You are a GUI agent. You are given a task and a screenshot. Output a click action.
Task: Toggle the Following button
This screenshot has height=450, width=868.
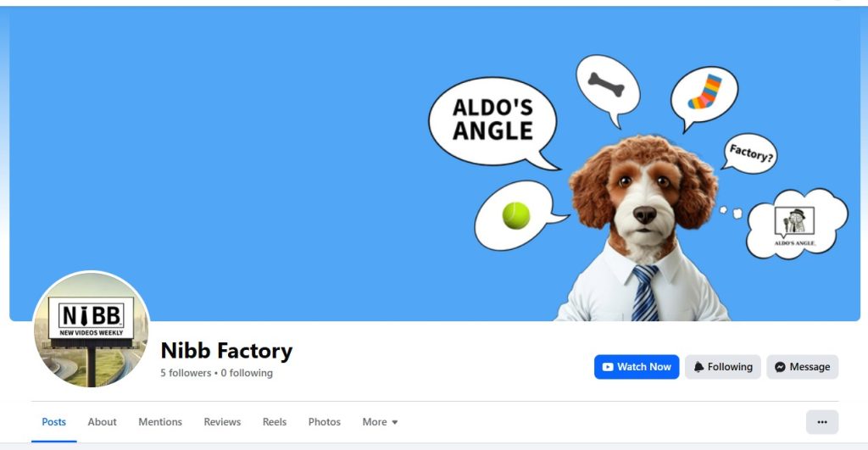coord(722,367)
